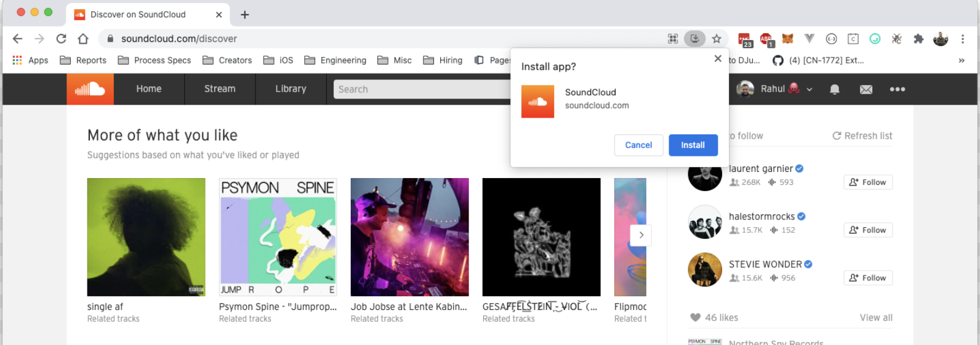Click the install app icon in address bar

pyautogui.click(x=694, y=39)
